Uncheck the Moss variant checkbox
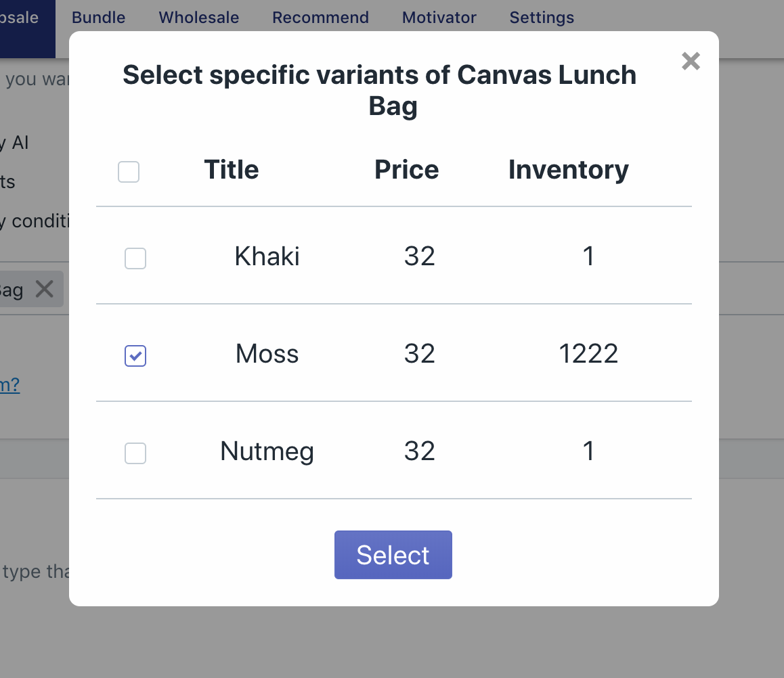The height and width of the screenshot is (678, 784). 135,356
